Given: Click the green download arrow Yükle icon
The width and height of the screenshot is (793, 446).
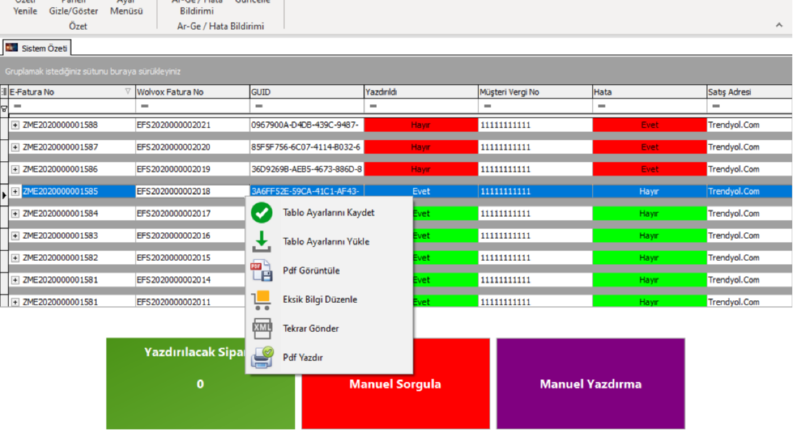Looking at the screenshot, I should click(x=261, y=242).
